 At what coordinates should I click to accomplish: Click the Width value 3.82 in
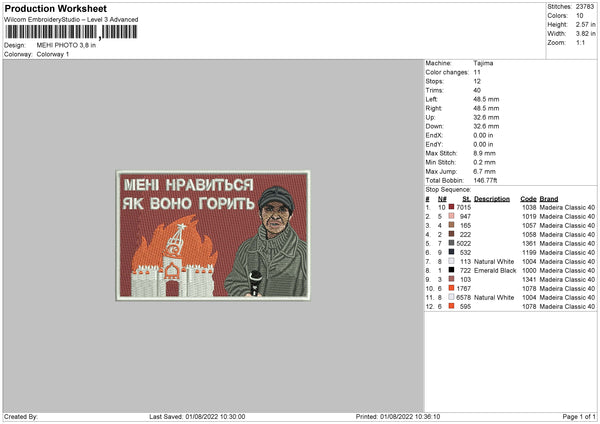[x=585, y=34]
